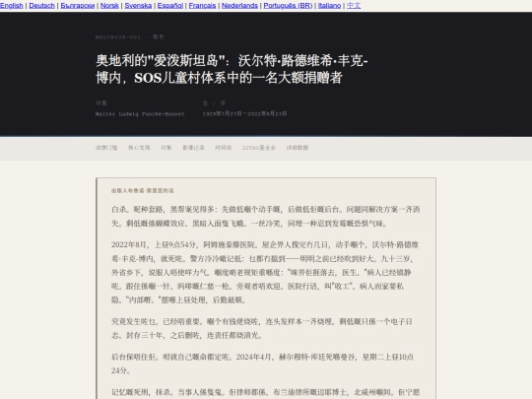Open the Nederlands translation
532x399 pixels.
(x=239, y=6)
